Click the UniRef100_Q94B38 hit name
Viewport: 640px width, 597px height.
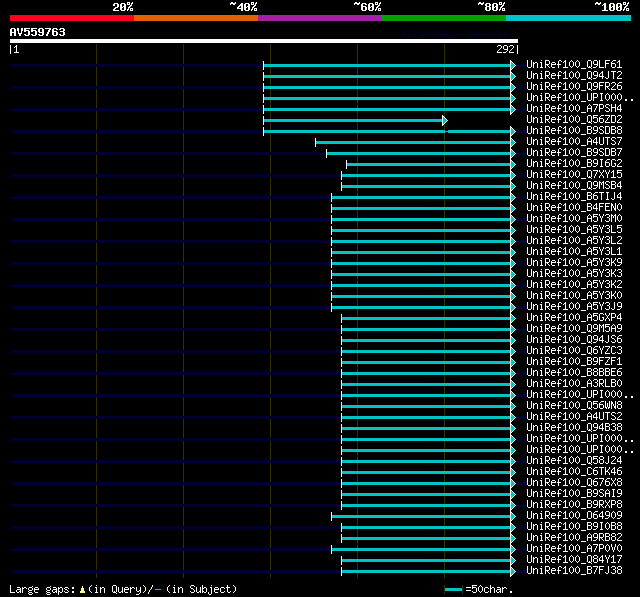tap(574, 428)
